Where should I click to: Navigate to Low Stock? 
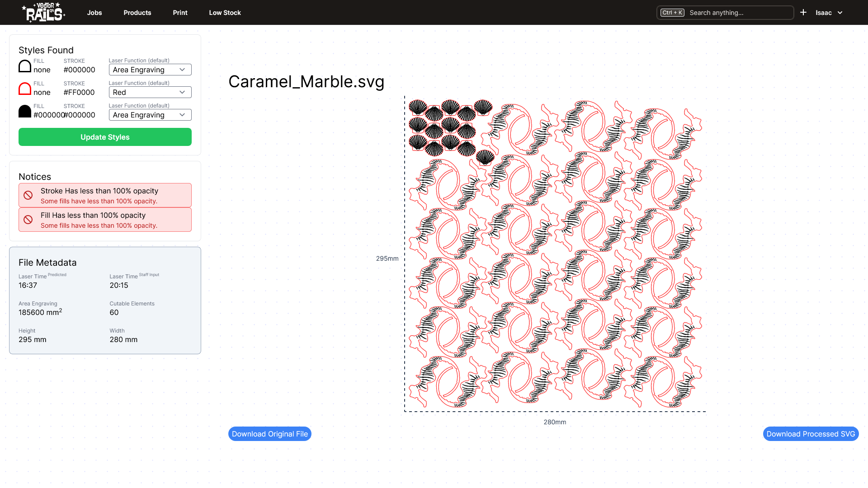pos(225,13)
